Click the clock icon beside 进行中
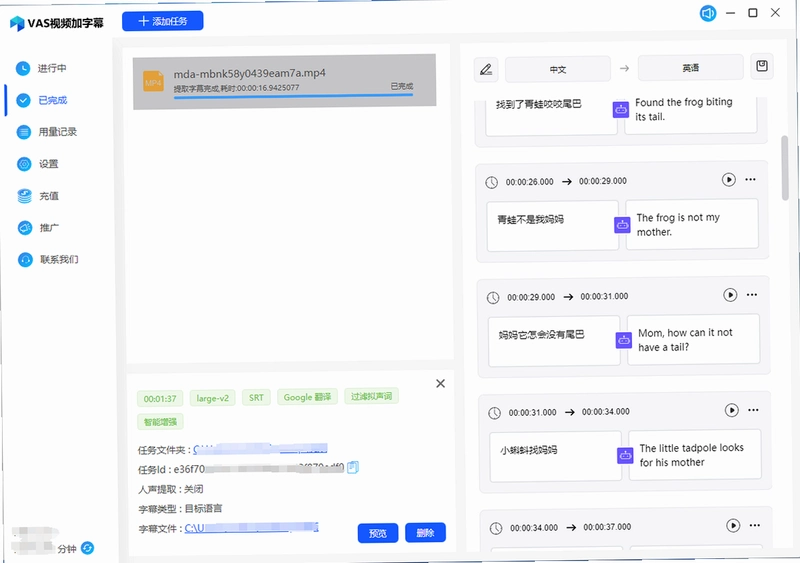The image size is (800, 563). click(23, 68)
